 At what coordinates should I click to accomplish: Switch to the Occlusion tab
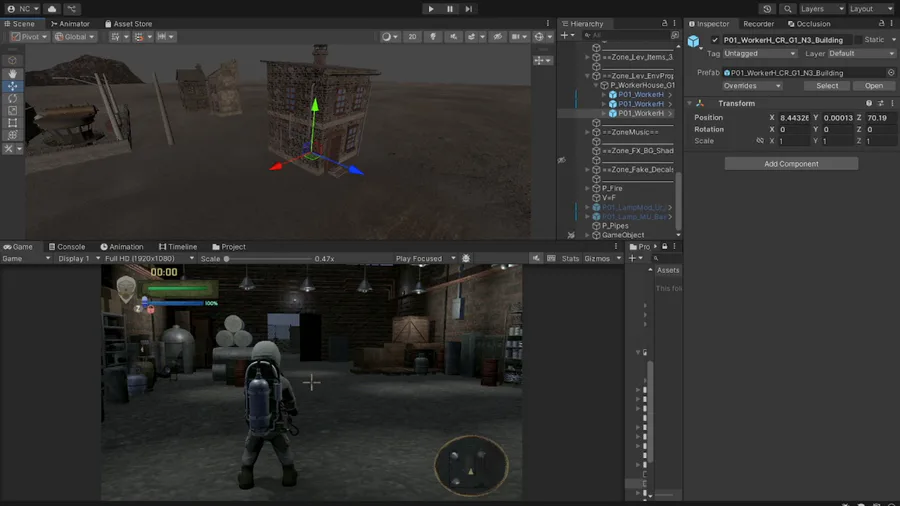[x=809, y=24]
